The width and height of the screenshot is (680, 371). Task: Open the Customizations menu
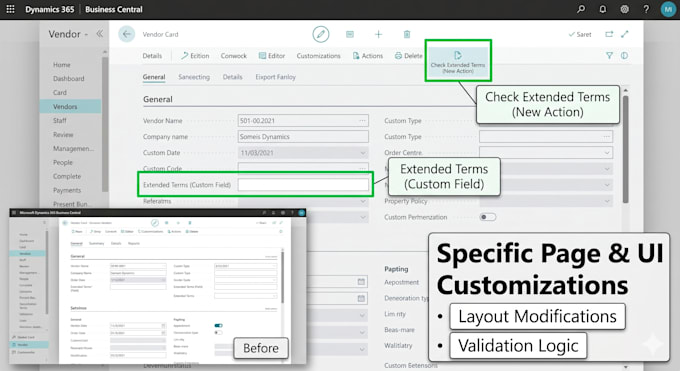318,56
